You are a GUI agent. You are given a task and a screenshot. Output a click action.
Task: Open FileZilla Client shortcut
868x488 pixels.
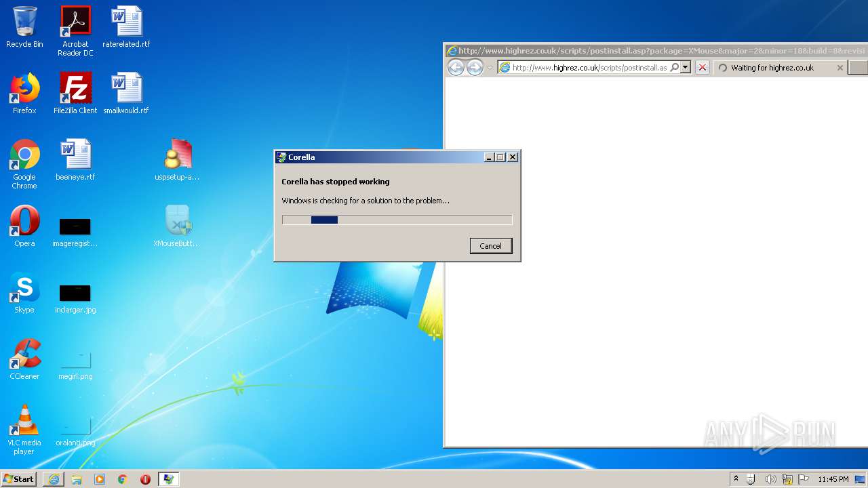[75, 94]
